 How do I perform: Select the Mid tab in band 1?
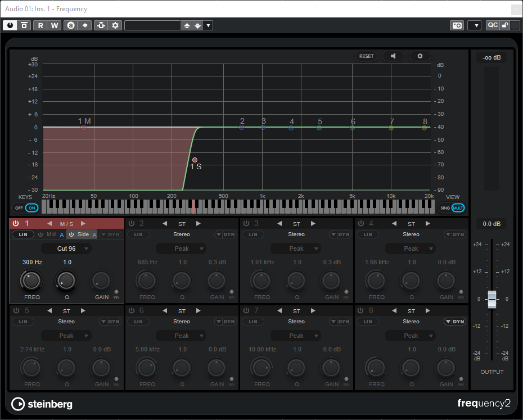51,234
